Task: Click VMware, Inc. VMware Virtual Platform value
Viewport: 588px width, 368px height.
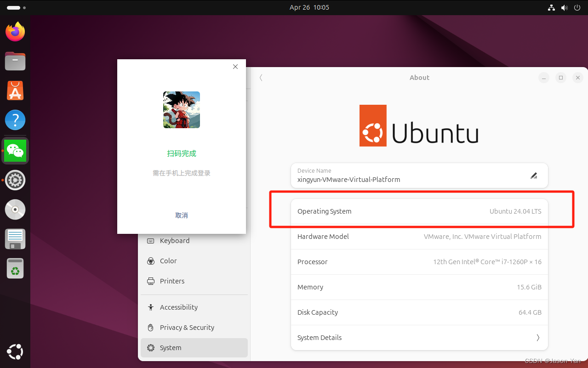Action: pos(482,237)
